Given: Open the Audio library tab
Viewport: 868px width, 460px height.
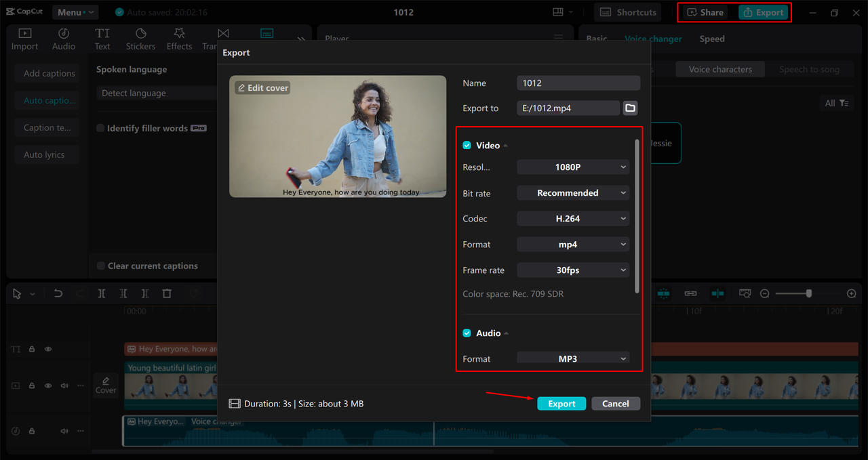Looking at the screenshot, I should pos(64,39).
